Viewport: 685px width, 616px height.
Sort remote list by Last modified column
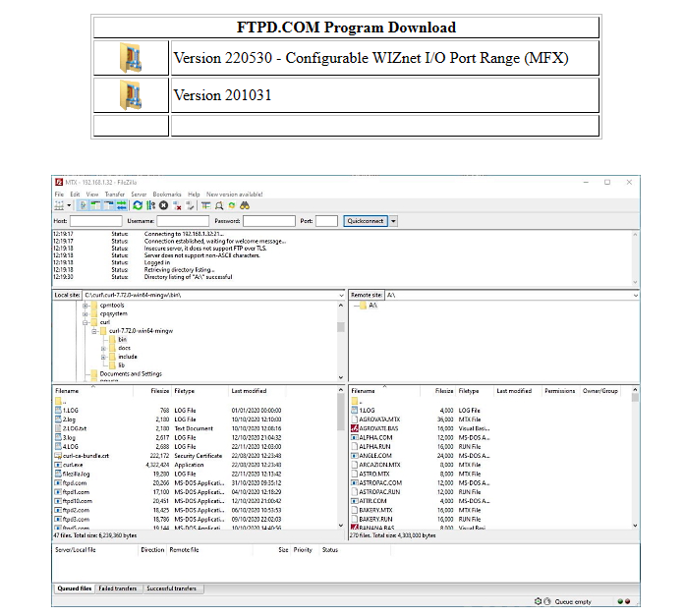(514, 391)
